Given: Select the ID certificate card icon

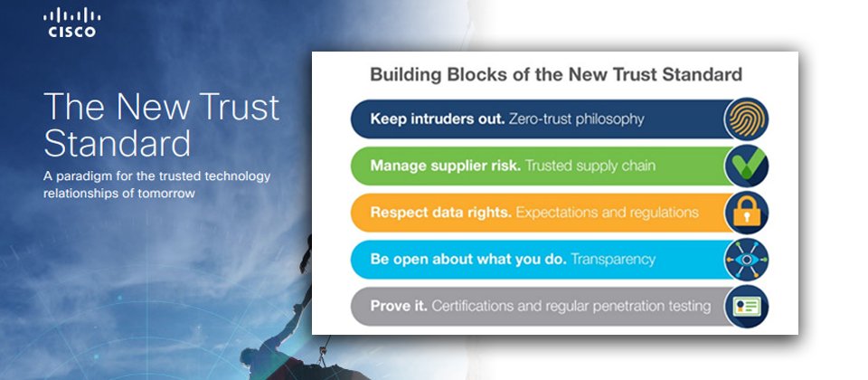Looking at the screenshot, I should click(x=746, y=307).
